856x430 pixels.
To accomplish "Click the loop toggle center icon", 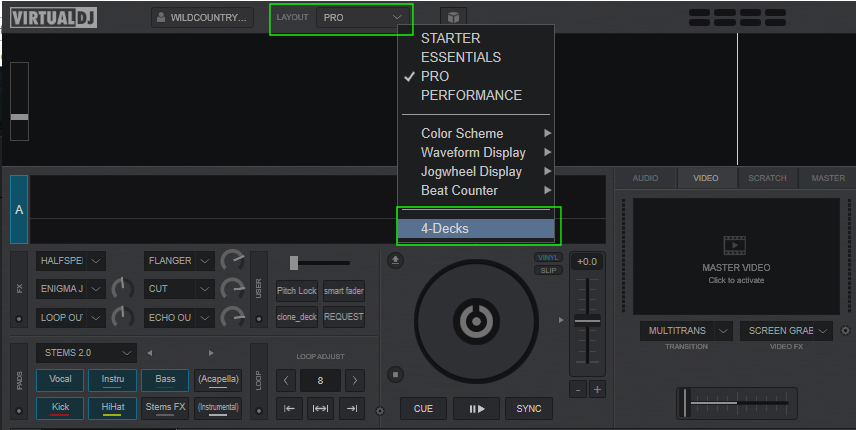I will tap(320, 408).
